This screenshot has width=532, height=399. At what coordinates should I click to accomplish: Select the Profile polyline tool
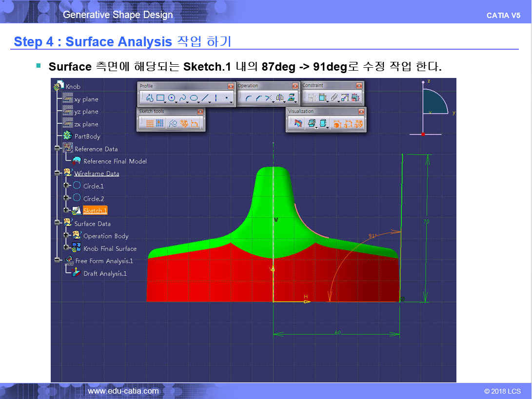(150, 98)
